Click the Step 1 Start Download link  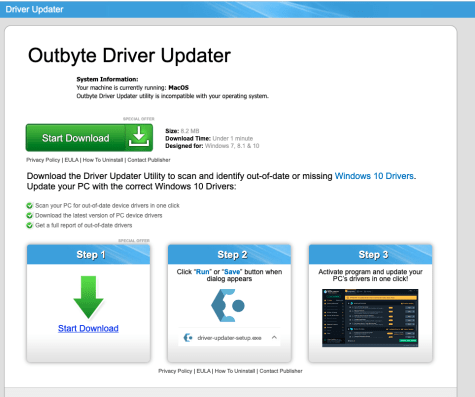[88, 328]
